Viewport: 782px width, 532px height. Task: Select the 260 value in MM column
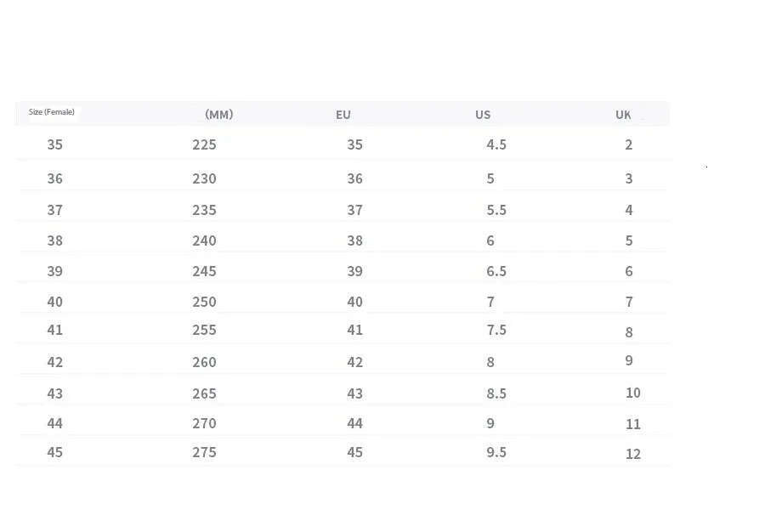point(204,363)
